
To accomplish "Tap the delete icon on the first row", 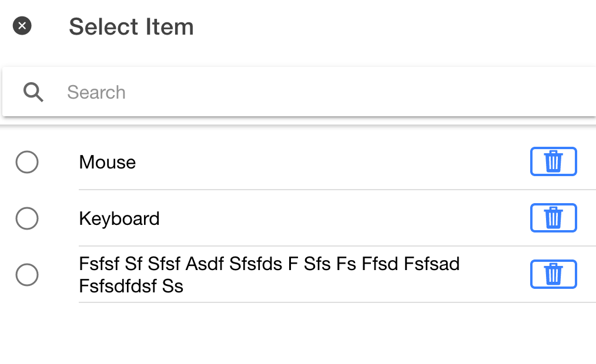I will tap(553, 161).
